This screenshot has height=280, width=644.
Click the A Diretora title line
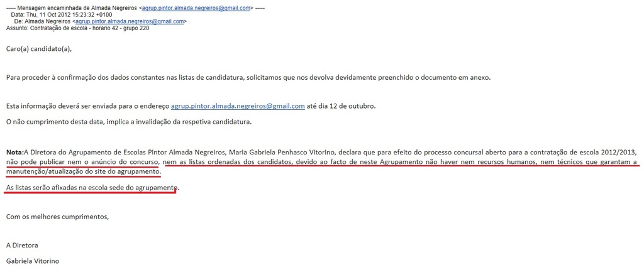click(x=22, y=245)
